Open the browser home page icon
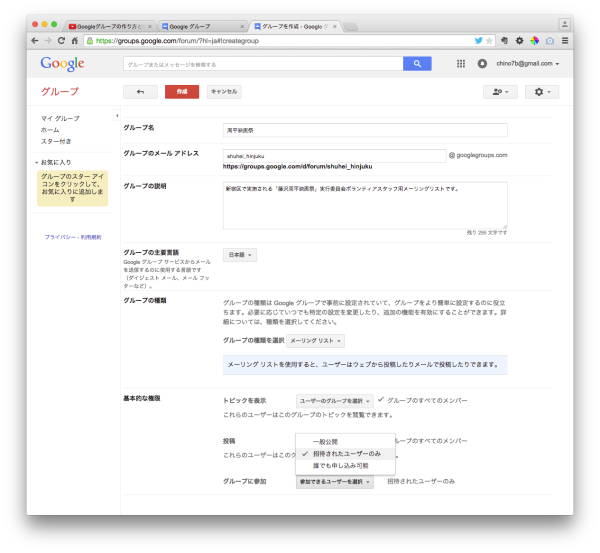 click(x=75, y=41)
